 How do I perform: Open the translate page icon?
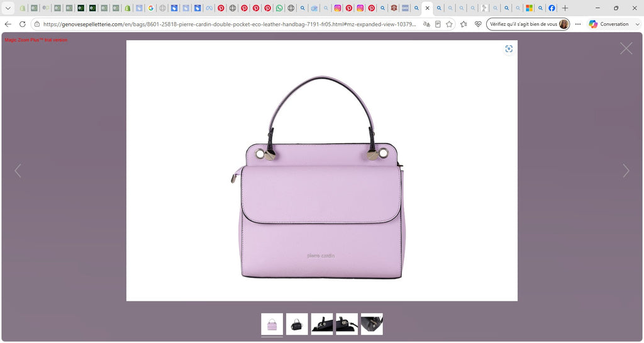[x=427, y=25]
